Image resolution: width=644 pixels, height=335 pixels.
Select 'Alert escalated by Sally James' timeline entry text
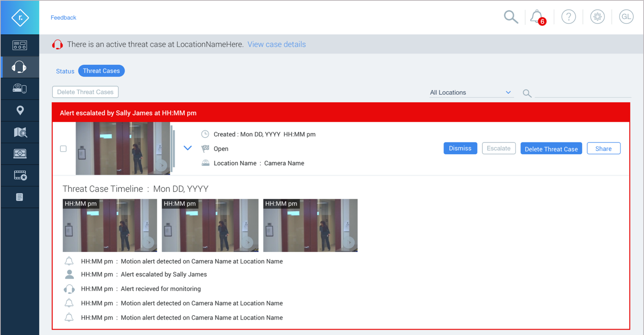[x=164, y=274]
